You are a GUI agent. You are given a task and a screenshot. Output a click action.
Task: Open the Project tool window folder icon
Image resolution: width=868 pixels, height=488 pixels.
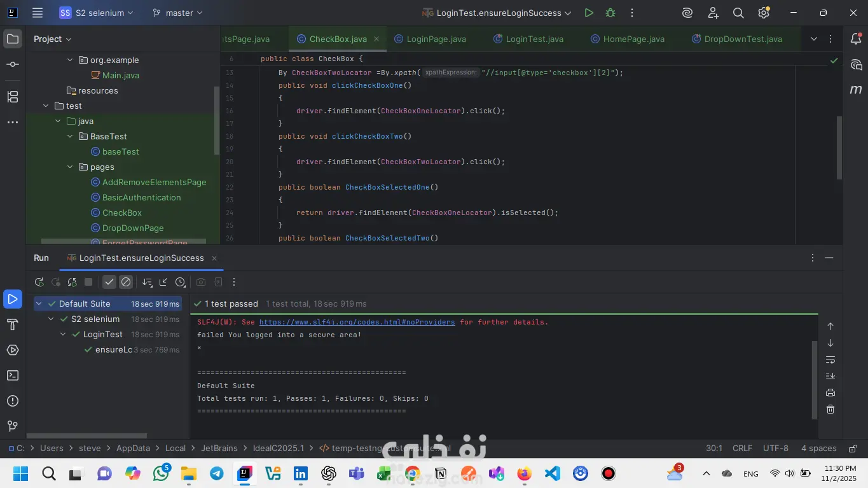point(13,39)
